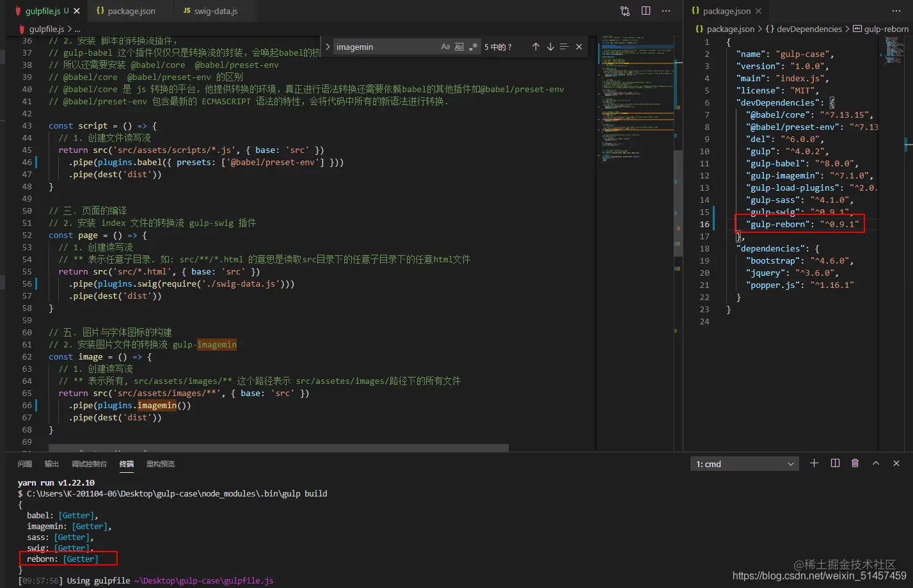Create a new terminal with plus icon
This screenshot has width=913, height=588.
(x=814, y=463)
